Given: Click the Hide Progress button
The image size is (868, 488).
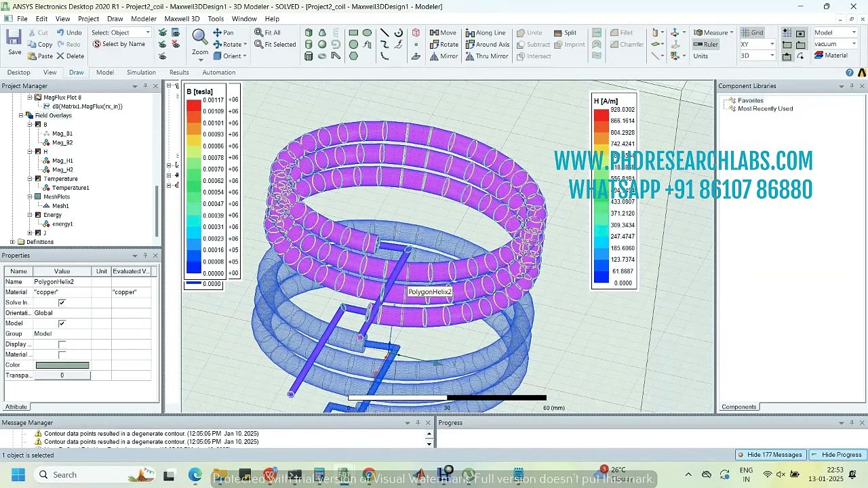Looking at the screenshot, I should tap(836, 455).
